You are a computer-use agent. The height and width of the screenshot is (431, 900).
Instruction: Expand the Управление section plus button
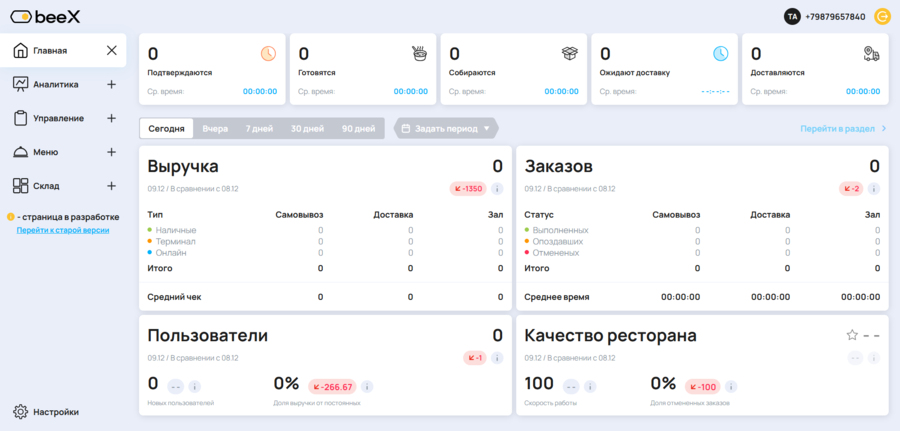click(x=111, y=118)
